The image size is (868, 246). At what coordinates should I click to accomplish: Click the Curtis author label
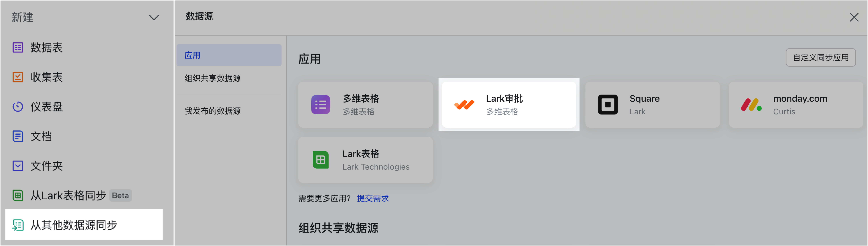pos(784,112)
